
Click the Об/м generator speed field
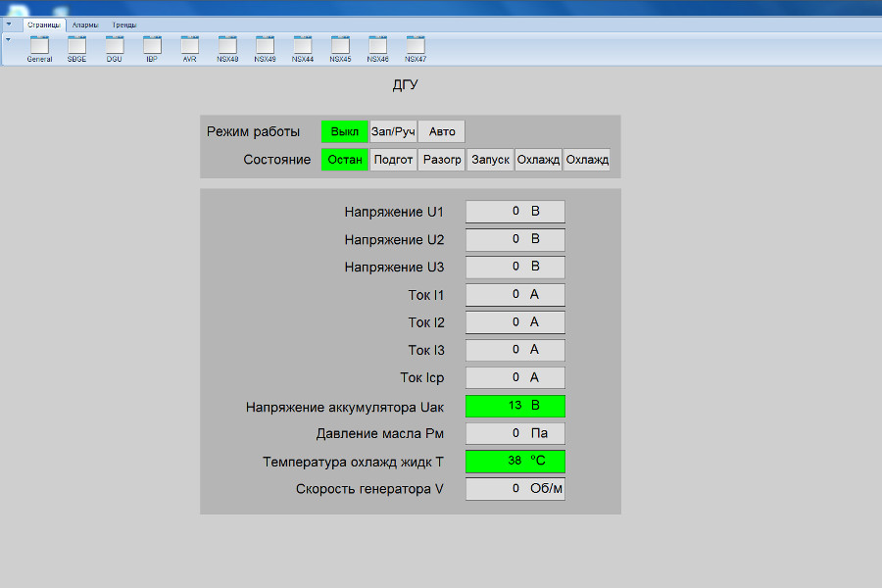click(515, 488)
